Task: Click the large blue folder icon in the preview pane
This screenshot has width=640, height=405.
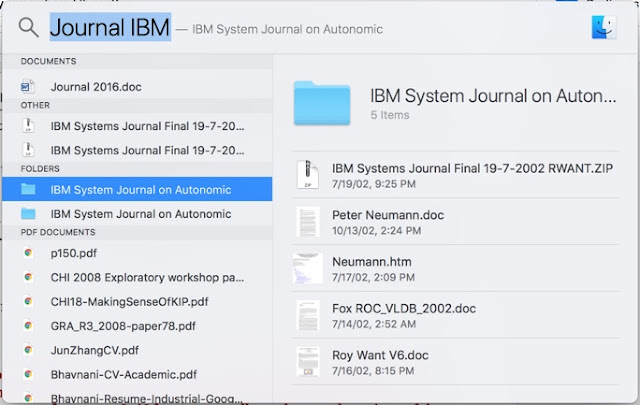Action: coord(322,103)
